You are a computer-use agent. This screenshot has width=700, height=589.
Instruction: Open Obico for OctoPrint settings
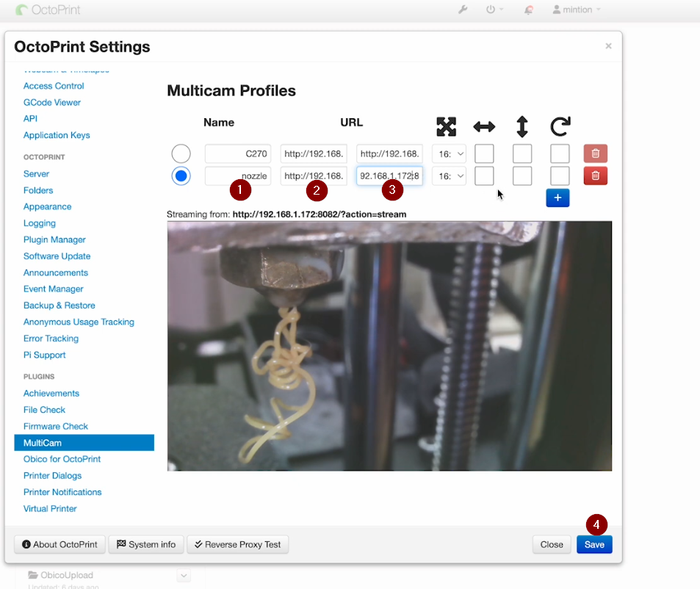pyautogui.click(x=62, y=459)
